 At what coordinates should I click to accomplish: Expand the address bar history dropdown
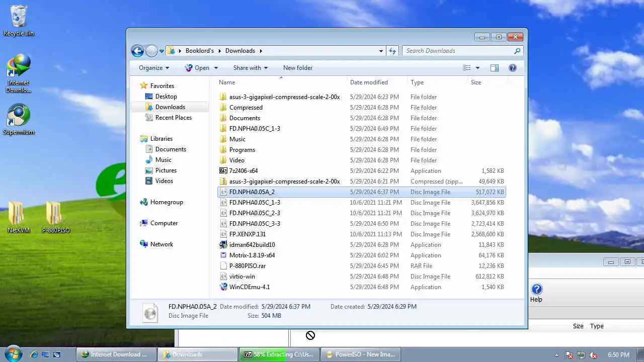click(381, 51)
